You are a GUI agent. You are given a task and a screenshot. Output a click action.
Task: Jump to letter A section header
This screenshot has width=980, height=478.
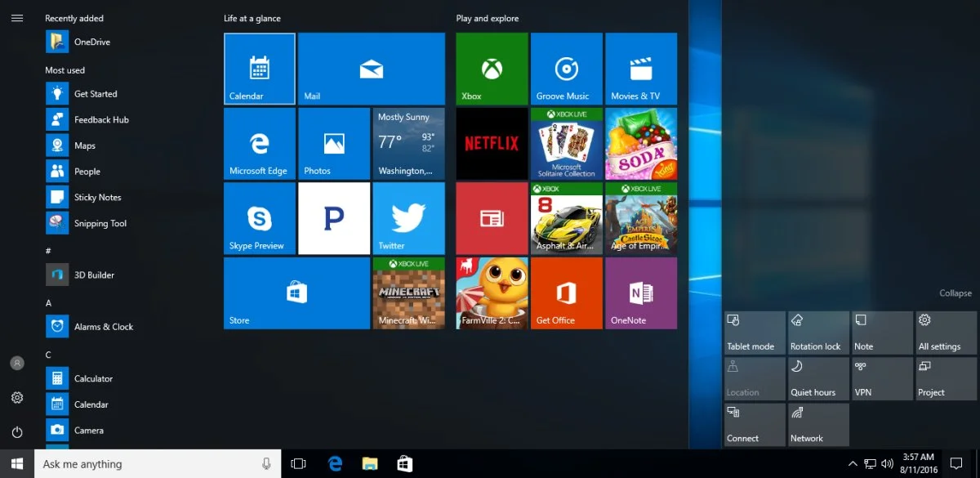coord(48,303)
